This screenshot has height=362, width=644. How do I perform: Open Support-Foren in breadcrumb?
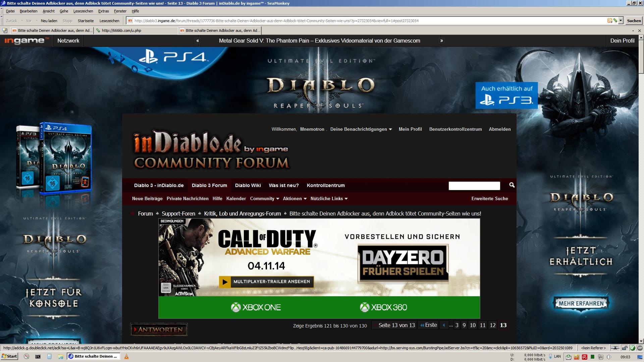[x=178, y=214]
